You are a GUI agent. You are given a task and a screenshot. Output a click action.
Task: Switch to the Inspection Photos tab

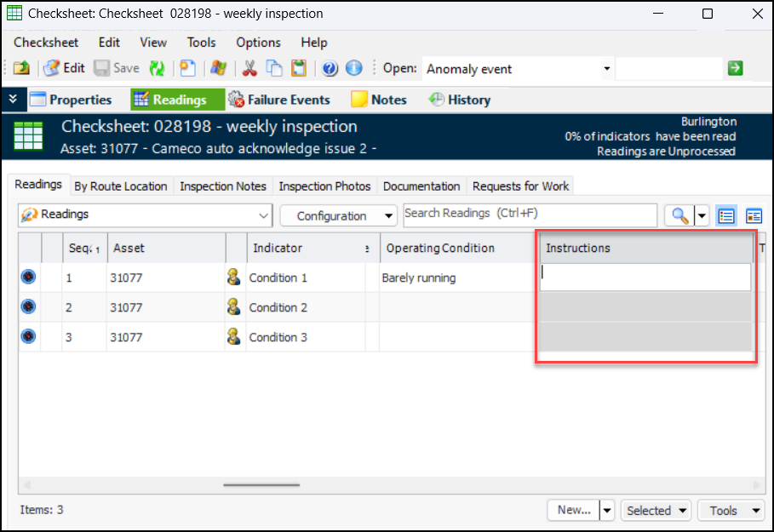point(324,186)
